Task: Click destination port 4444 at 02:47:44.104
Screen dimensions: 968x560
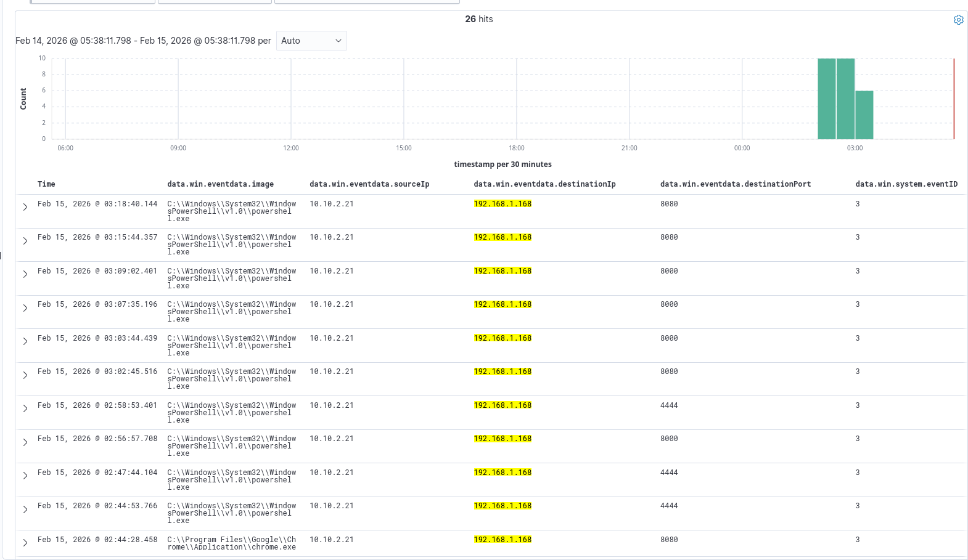Action: 669,473
